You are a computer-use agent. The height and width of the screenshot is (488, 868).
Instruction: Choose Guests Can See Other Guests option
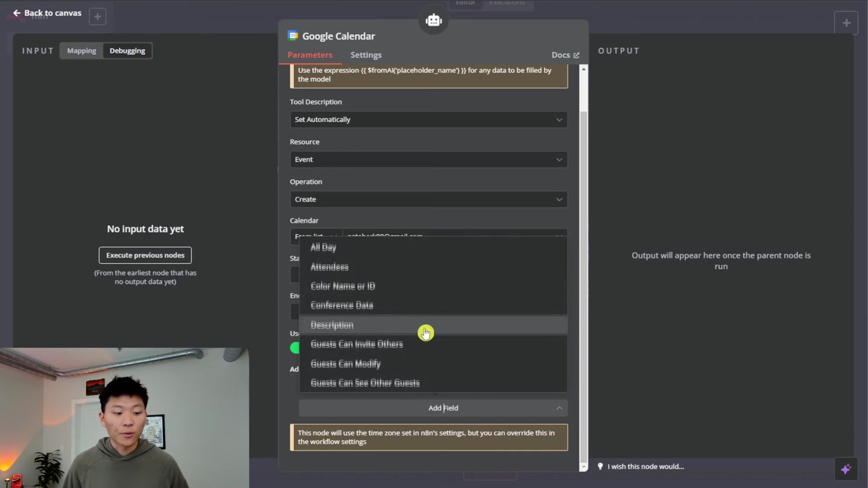pos(433,383)
